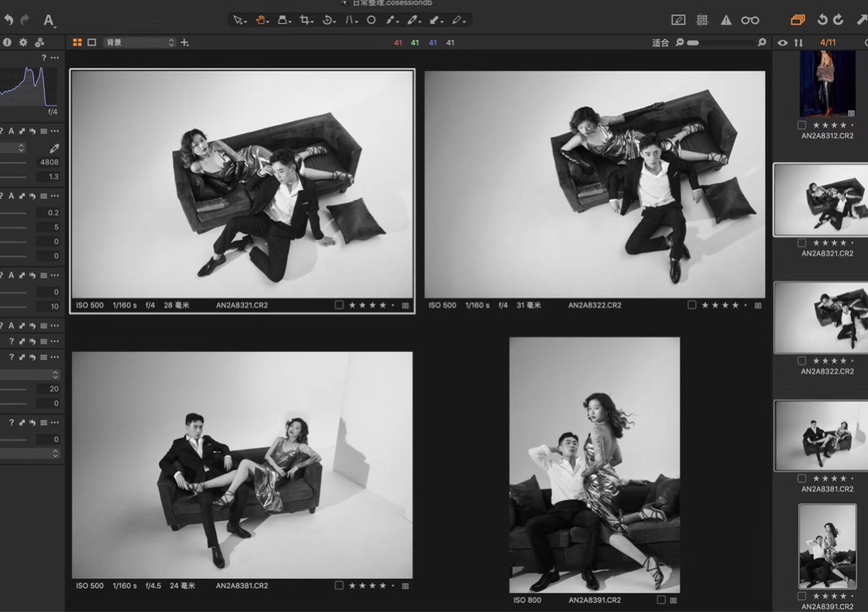Image resolution: width=868 pixels, height=612 pixels.
Task: Tick the checkbox under AN2A8312.CR2 thumbnail
Action: [x=802, y=125]
